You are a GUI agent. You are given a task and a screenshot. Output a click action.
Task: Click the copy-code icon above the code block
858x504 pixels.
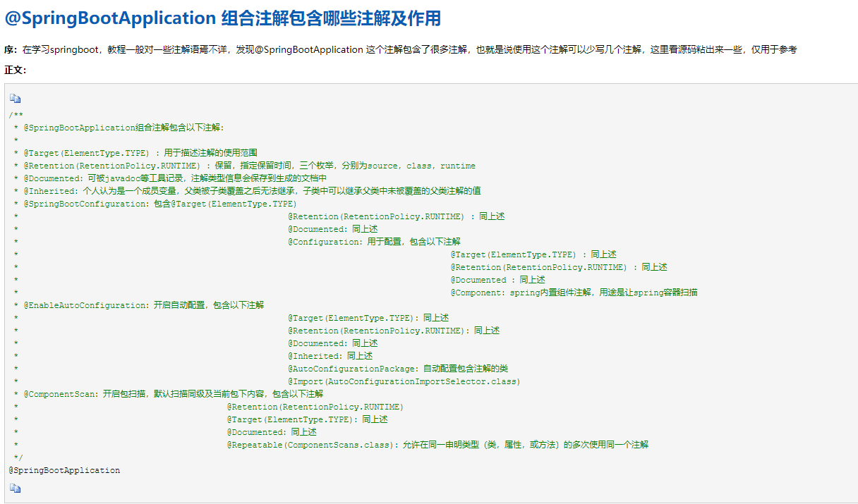click(x=16, y=99)
